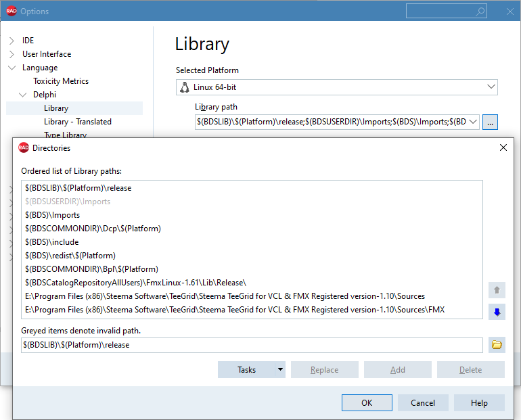Click the Replace button
Image resolution: width=521 pixels, height=420 pixels.
coord(325,369)
